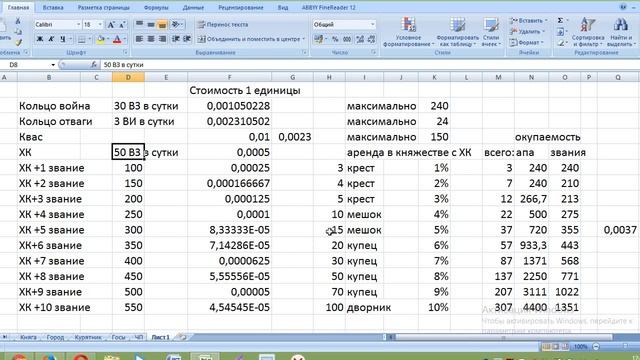Decrease cell indent
Viewport: 640px width, 360px height.
(176, 39)
